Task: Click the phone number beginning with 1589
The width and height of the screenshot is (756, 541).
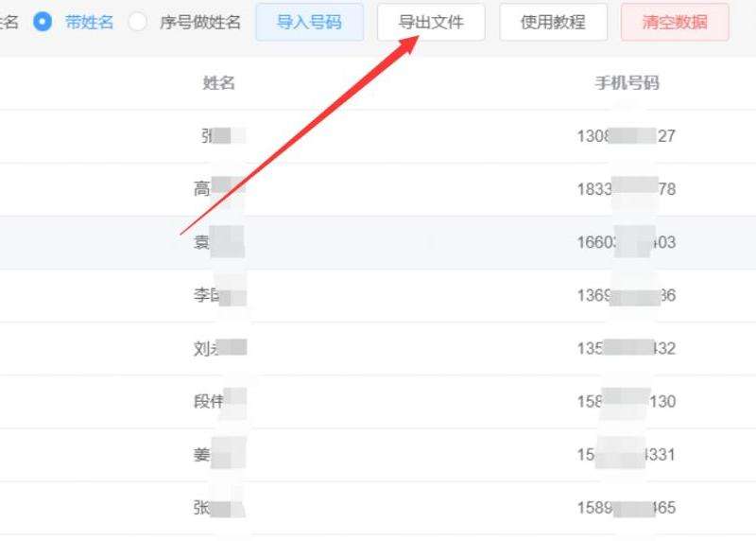Action: click(x=626, y=508)
